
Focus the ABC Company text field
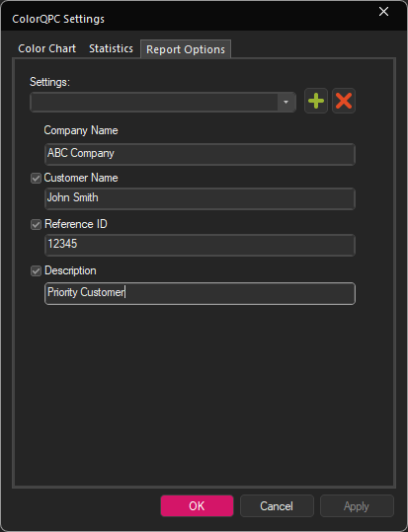point(200,154)
